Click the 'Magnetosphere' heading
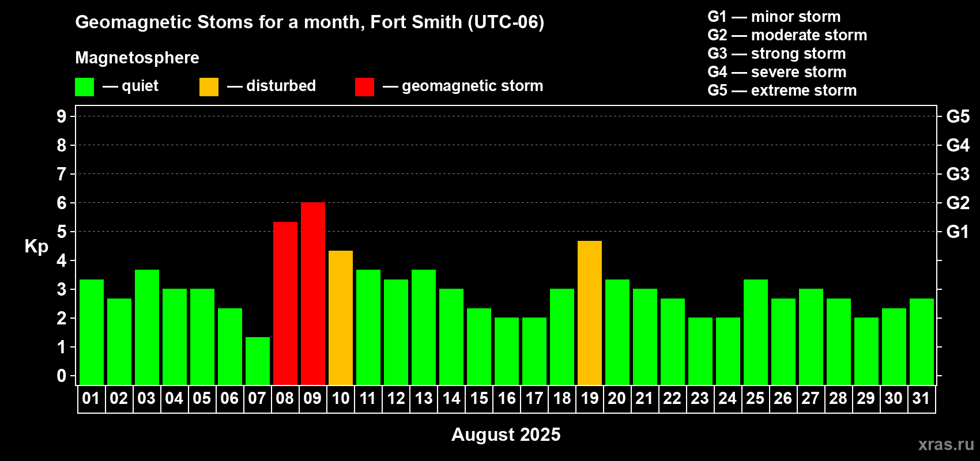 point(137,58)
